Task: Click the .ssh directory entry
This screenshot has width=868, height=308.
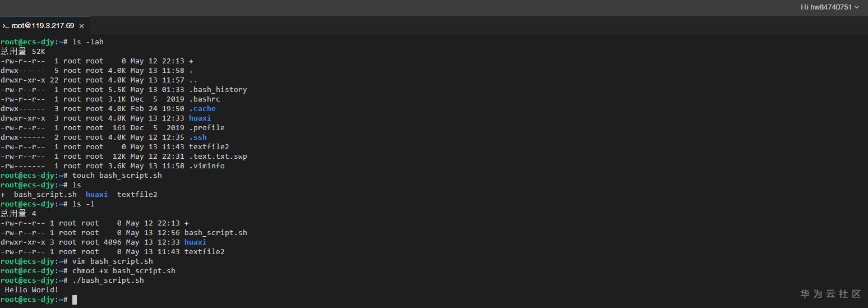Action: [198, 137]
